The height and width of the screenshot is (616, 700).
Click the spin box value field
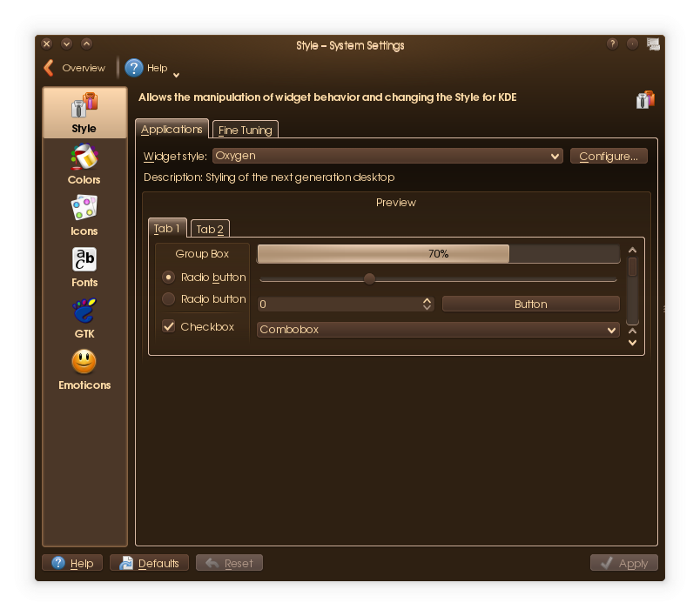(x=340, y=305)
